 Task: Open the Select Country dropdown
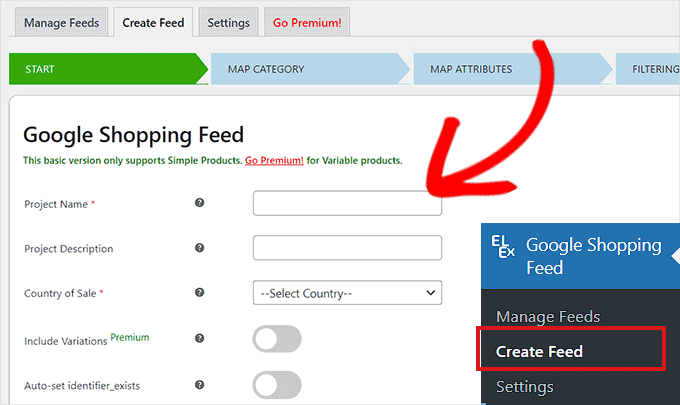347,293
